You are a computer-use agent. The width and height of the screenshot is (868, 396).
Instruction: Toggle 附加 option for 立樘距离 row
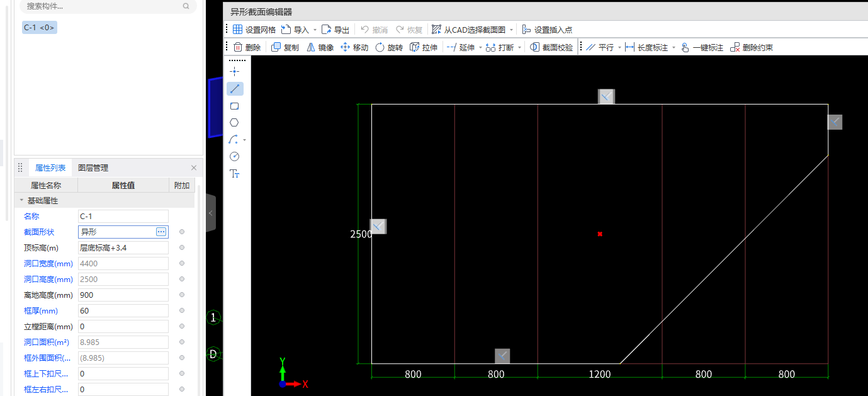(182, 327)
